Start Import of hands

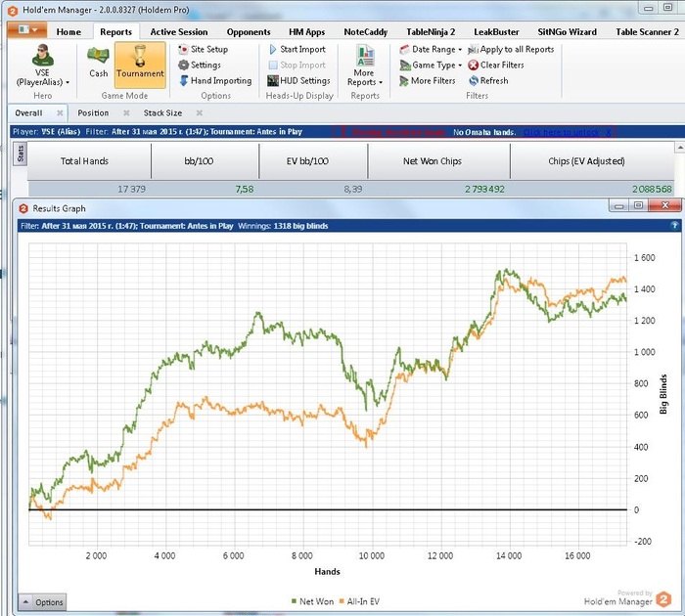click(297, 49)
